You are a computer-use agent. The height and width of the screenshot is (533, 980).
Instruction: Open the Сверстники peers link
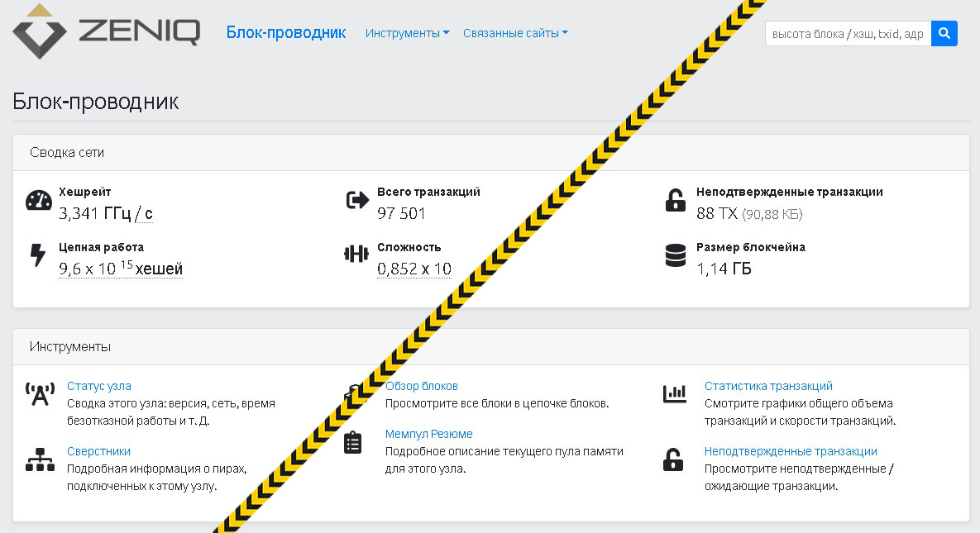[98, 451]
